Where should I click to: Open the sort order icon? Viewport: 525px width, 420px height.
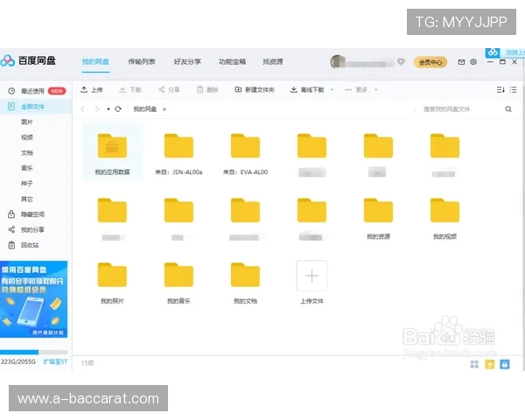tap(500, 90)
